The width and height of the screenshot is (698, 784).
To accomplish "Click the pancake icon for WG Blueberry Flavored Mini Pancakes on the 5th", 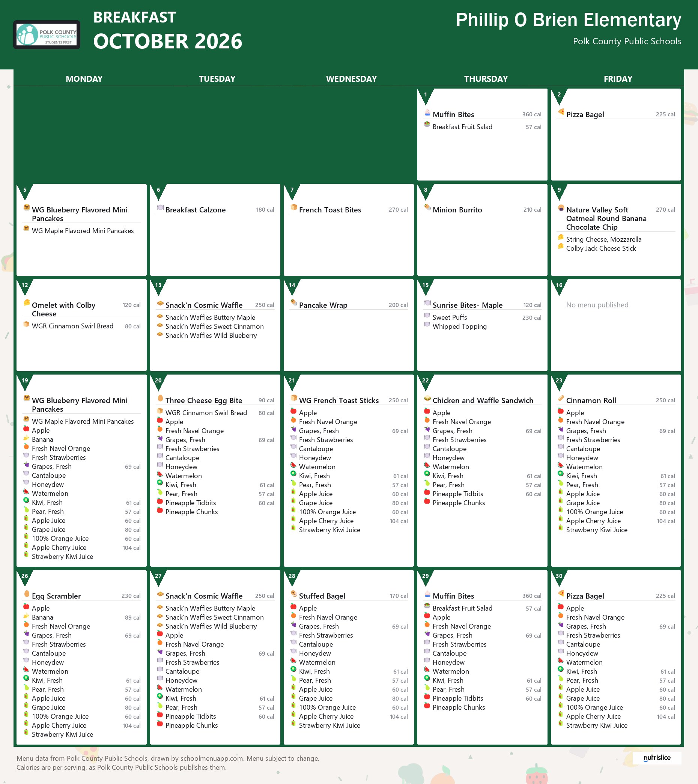I will point(27,208).
